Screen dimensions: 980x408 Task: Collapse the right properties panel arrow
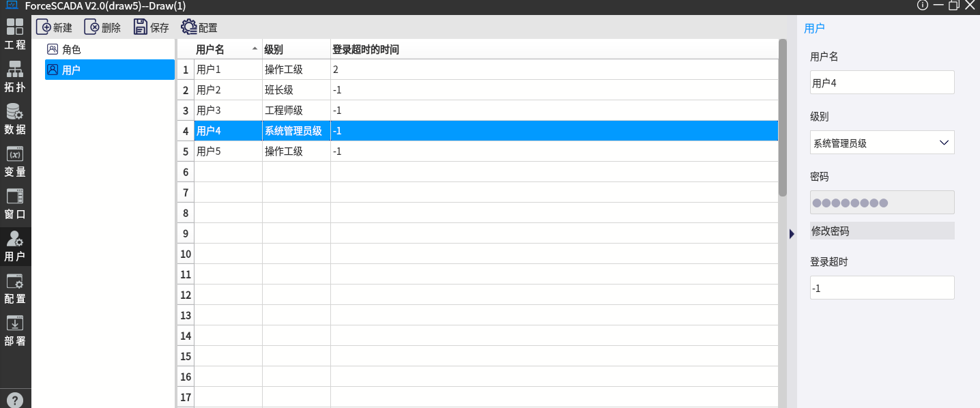click(792, 234)
